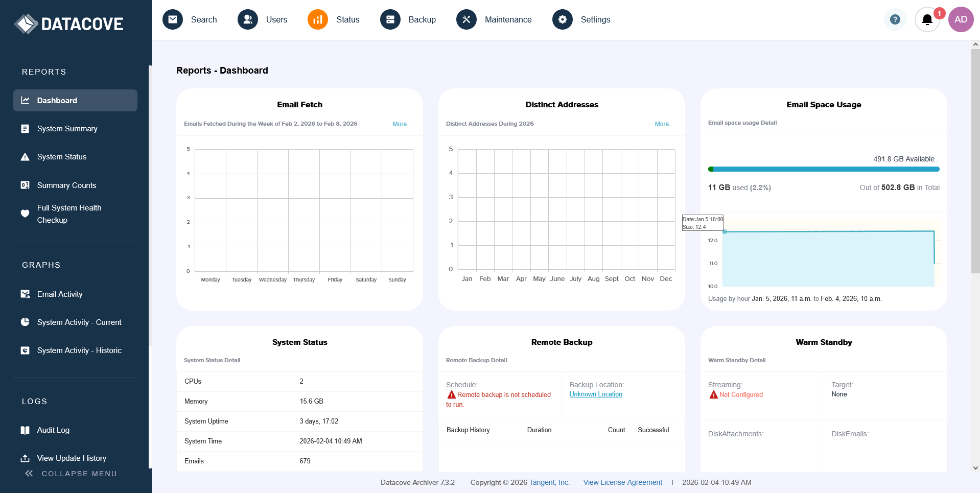
Task: Open View License Agreement link
Action: point(623,482)
